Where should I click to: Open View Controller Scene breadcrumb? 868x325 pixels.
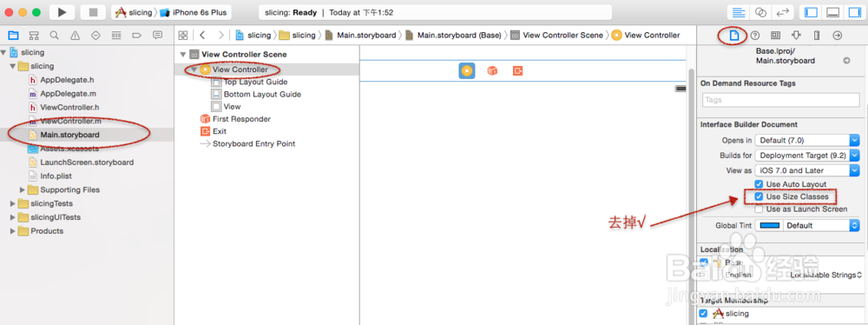[557, 35]
